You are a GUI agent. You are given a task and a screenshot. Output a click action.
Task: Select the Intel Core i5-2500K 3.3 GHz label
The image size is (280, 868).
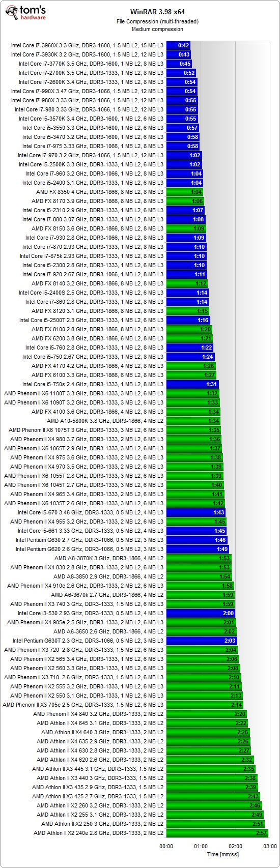pyautogui.click(x=91, y=164)
